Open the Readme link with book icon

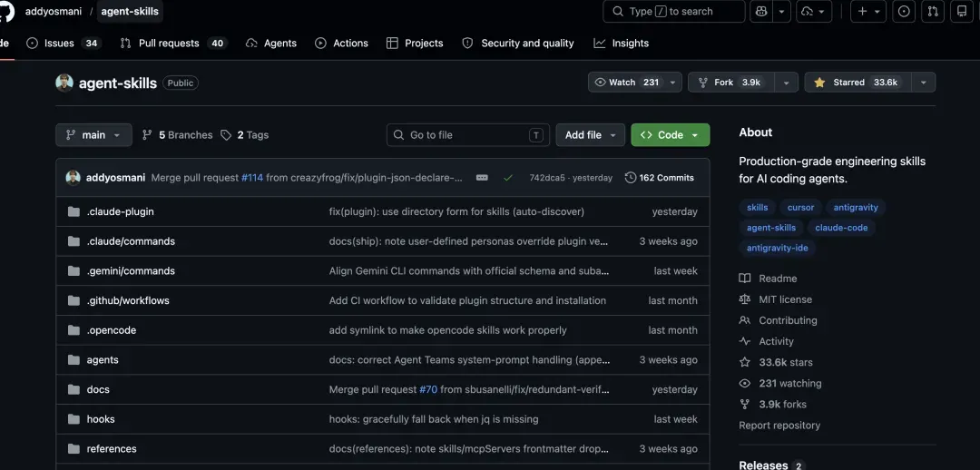coord(769,279)
